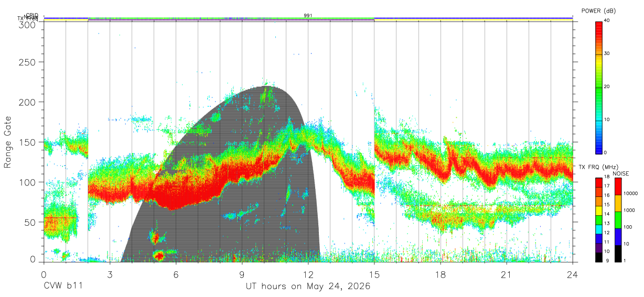Viewport: 644px width, 297px height.
Task: Click the '10000' label on the noise scale
Action: pyautogui.click(x=631, y=194)
